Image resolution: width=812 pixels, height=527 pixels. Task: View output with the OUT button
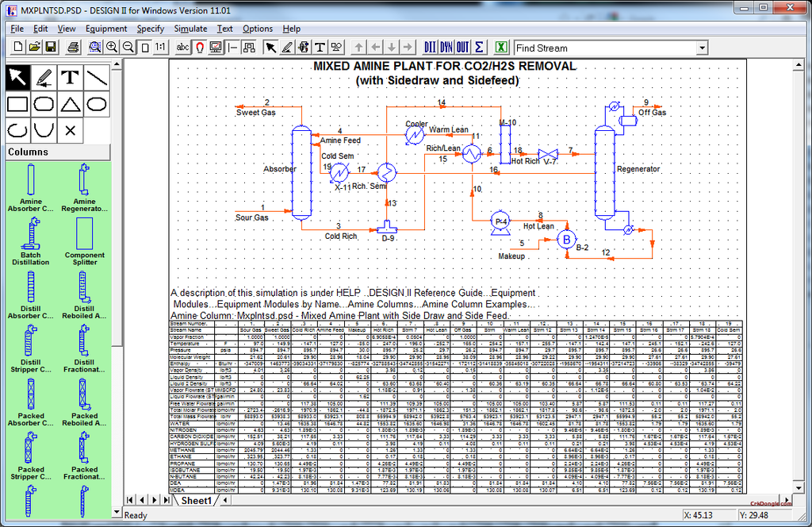tap(463, 47)
